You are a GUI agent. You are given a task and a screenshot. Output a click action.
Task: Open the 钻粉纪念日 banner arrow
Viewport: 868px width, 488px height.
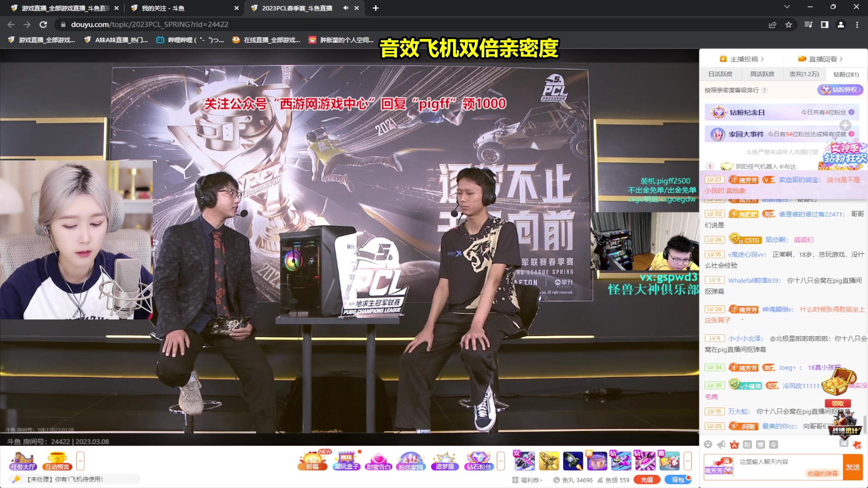click(851, 112)
